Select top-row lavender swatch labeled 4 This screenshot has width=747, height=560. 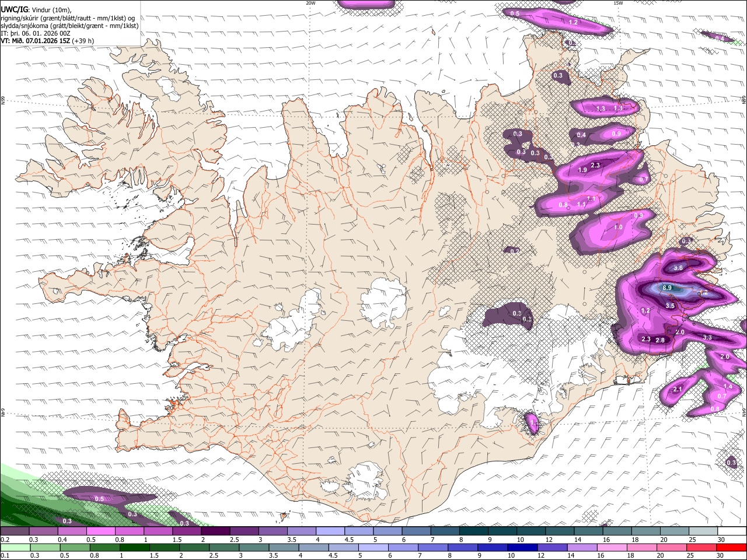330,531
